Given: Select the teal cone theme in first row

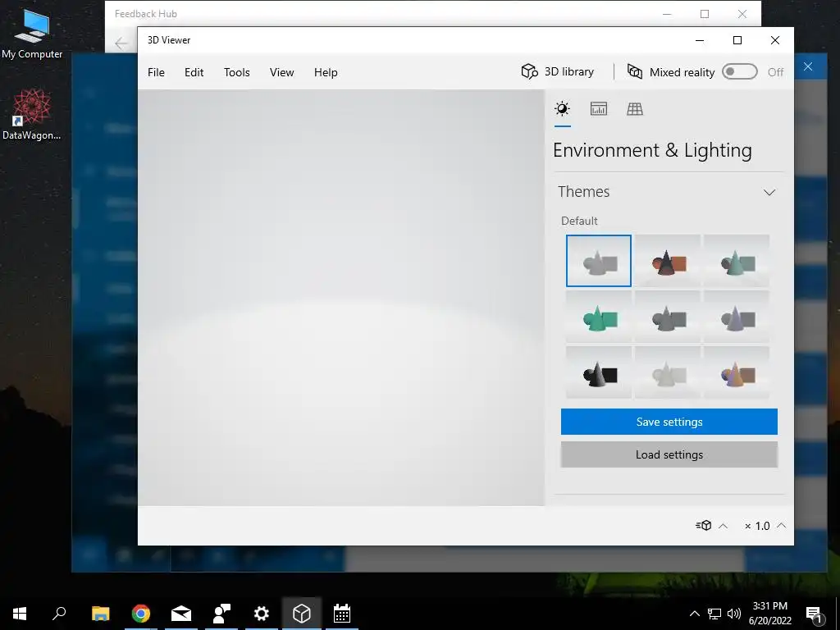Looking at the screenshot, I should (x=737, y=261).
